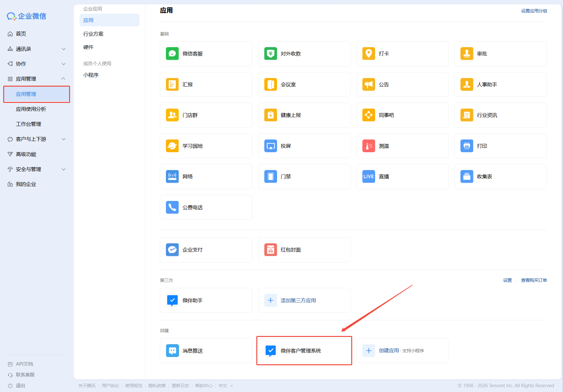The height and width of the screenshot is (392, 563).
Task: Switch to the 硬件 tab
Action: point(88,47)
